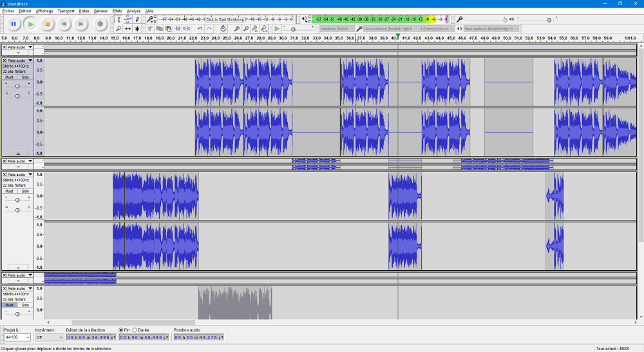
Task: Open the Analyse menu
Action: pos(133,11)
